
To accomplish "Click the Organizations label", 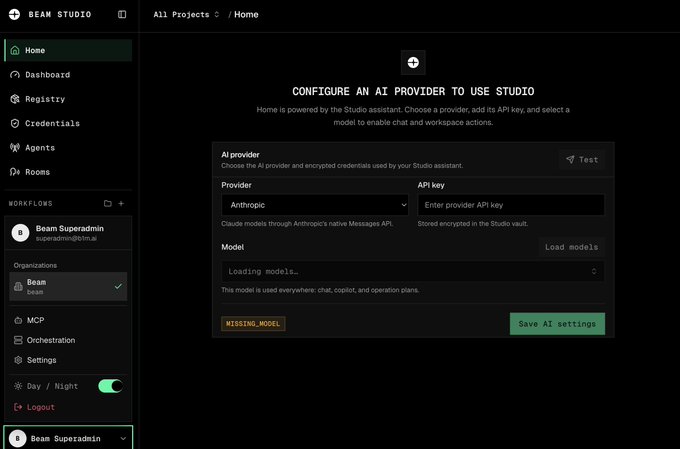I will point(35,265).
